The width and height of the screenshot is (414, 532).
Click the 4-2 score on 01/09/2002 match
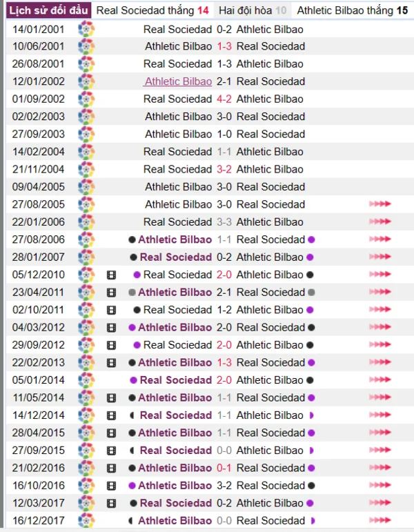coord(224,99)
